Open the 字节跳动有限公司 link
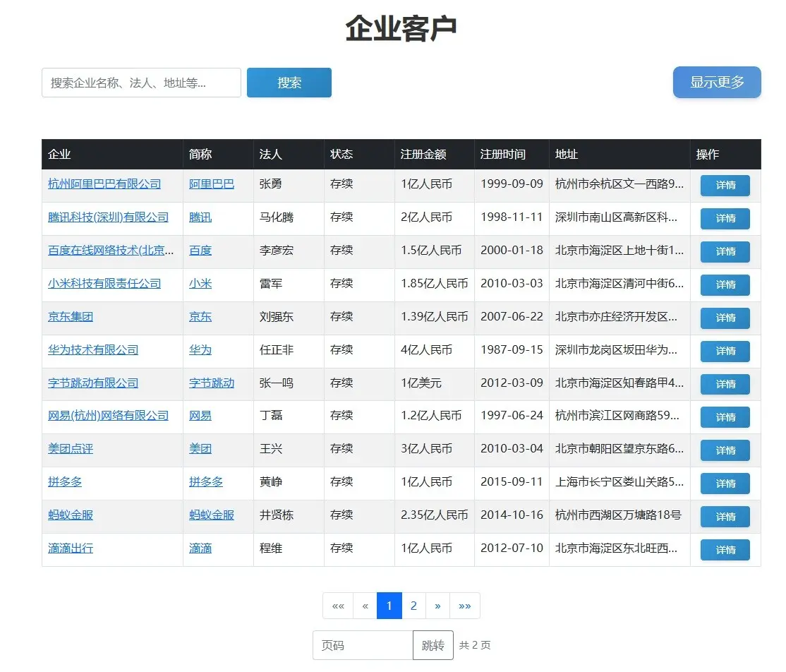Viewport: 786px width, 672px height. pyautogui.click(x=93, y=383)
